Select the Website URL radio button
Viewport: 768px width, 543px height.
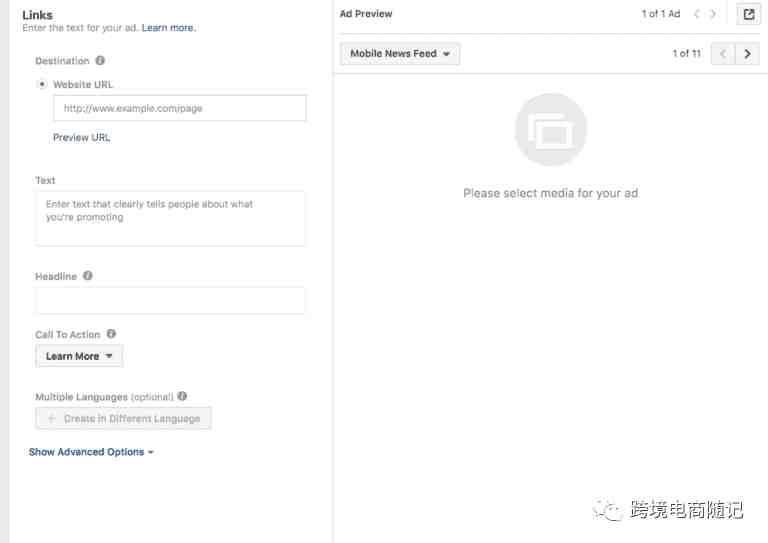point(42,84)
